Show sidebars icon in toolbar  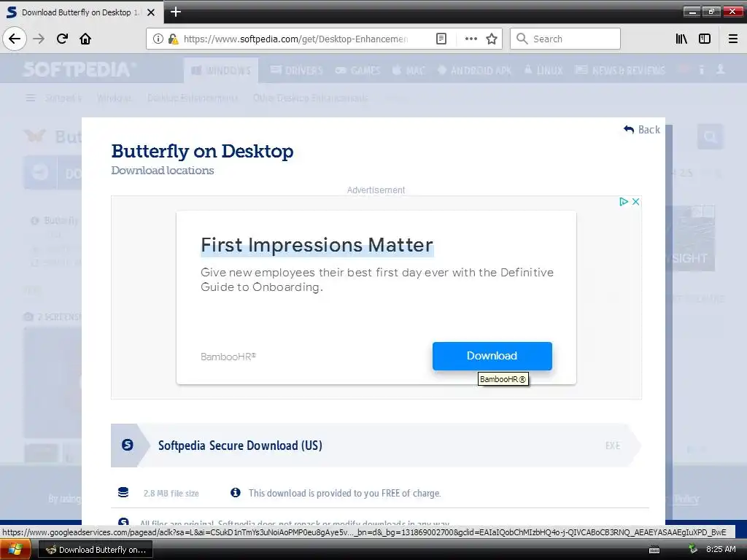pos(705,39)
